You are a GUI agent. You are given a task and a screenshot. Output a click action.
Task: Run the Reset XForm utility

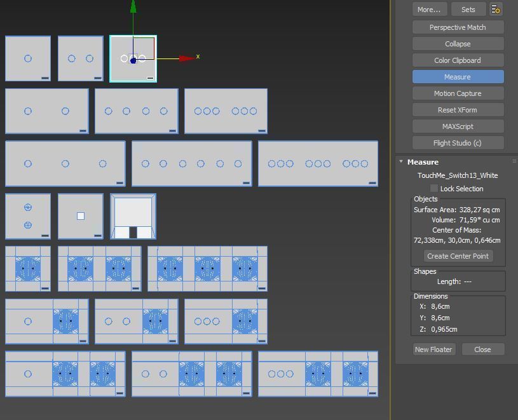[x=458, y=110]
